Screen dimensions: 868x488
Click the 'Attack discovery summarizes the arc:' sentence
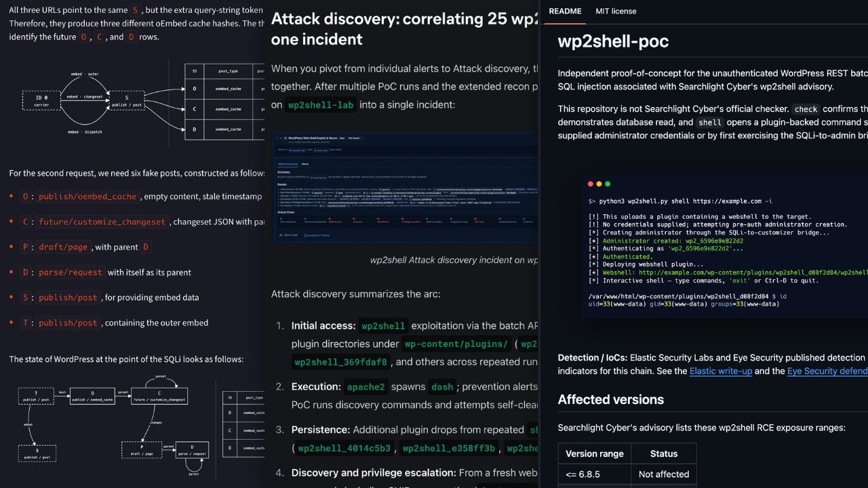point(355,294)
